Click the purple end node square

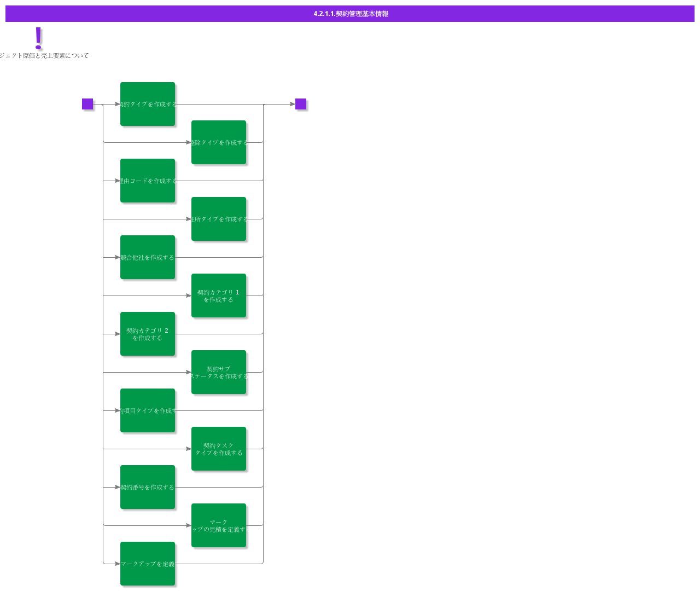tap(301, 104)
